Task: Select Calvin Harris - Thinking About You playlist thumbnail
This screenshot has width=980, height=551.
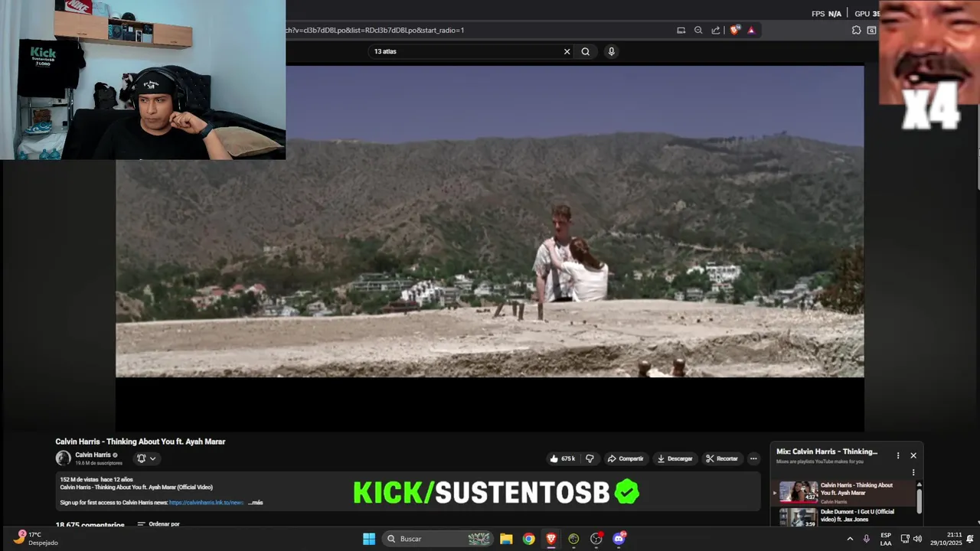Action: 799,491
